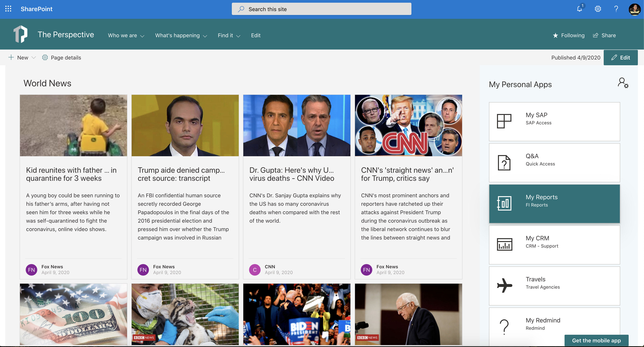Click boy on toy tractor thumbnail
Image resolution: width=644 pixels, height=347 pixels.
coord(73,126)
